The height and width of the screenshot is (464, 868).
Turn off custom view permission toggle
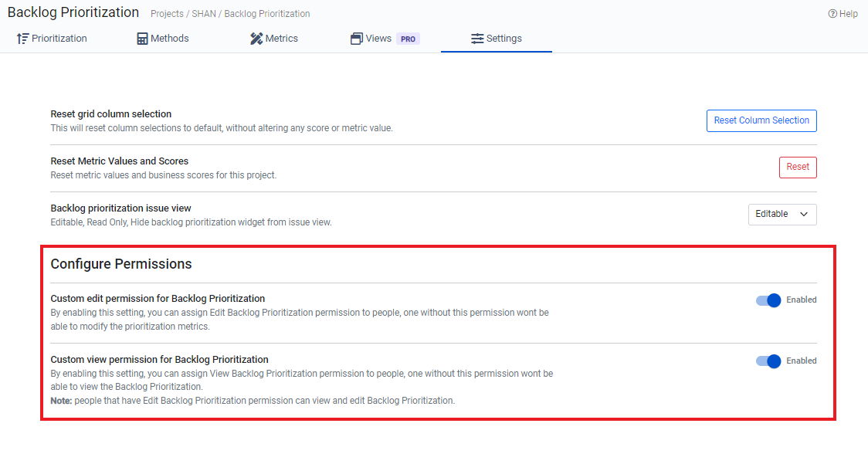(x=768, y=361)
